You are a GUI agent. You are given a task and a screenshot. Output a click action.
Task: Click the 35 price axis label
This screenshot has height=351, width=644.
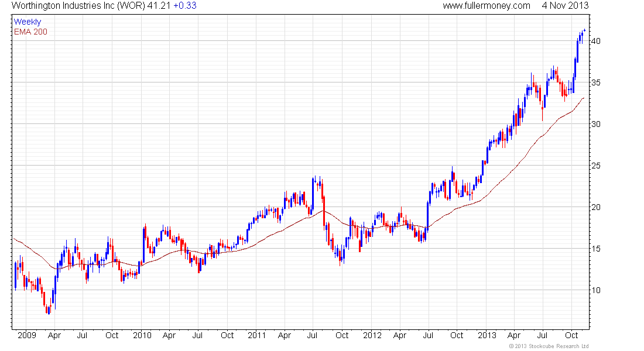pos(596,82)
